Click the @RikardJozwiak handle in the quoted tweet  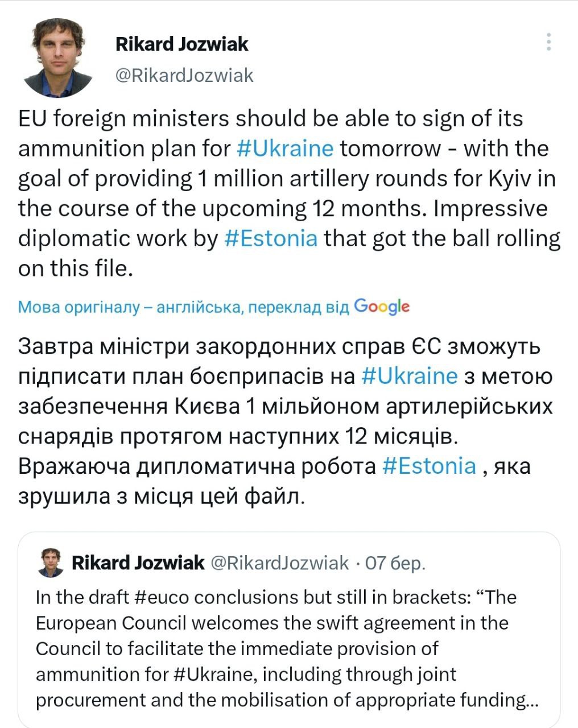tap(279, 563)
